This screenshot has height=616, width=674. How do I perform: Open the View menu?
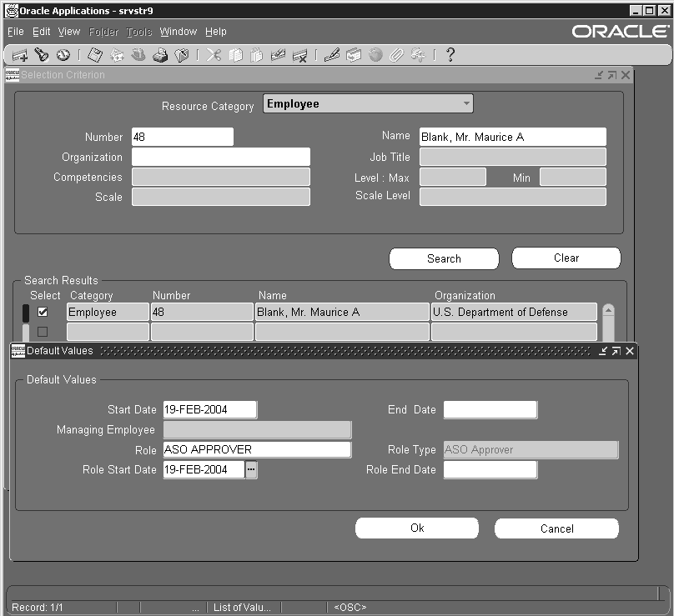tap(69, 32)
